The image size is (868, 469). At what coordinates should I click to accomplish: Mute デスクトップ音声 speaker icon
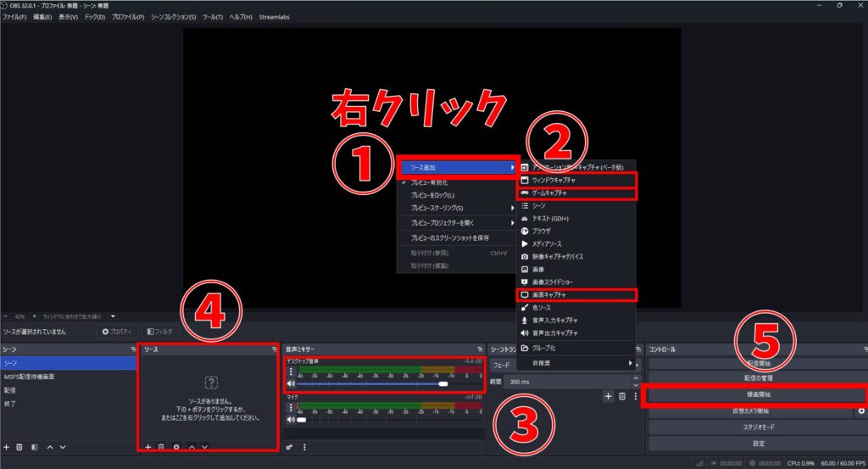point(291,383)
